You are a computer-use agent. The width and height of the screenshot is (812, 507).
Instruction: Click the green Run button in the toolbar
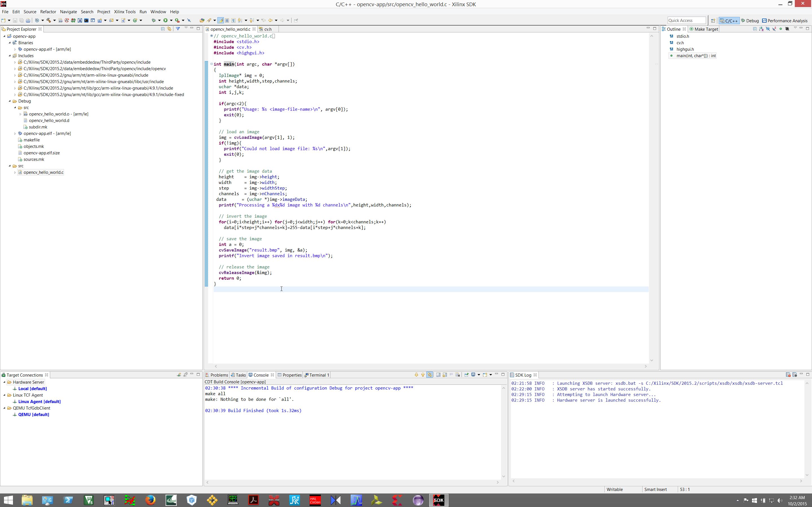[166, 21]
